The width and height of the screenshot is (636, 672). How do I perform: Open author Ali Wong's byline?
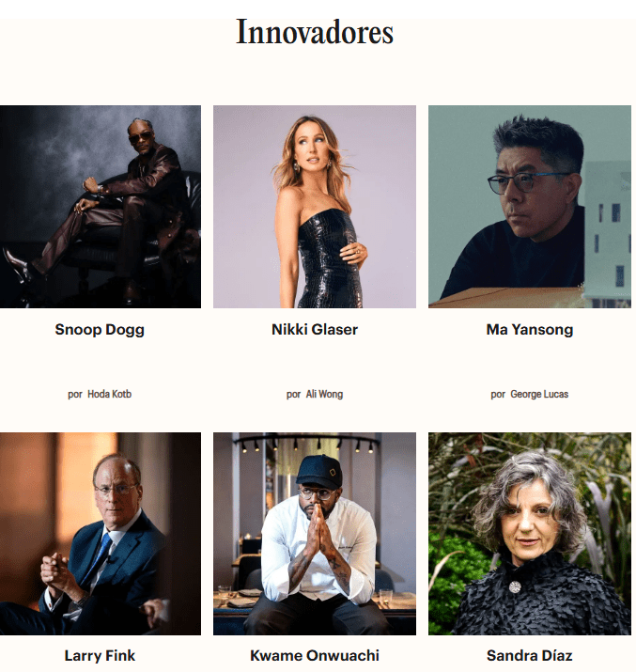(324, 394)
